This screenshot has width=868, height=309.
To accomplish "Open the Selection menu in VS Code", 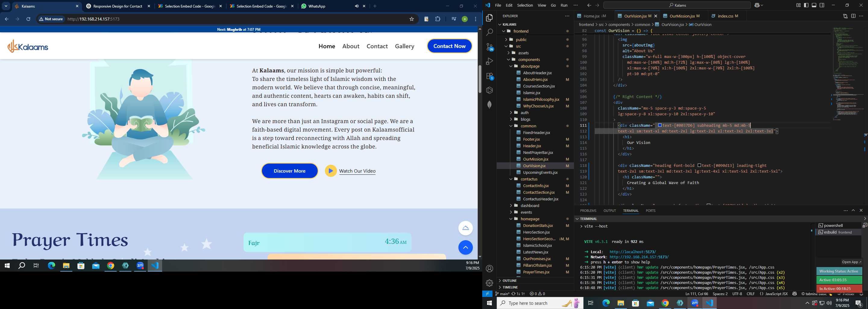I will (525, 5).
